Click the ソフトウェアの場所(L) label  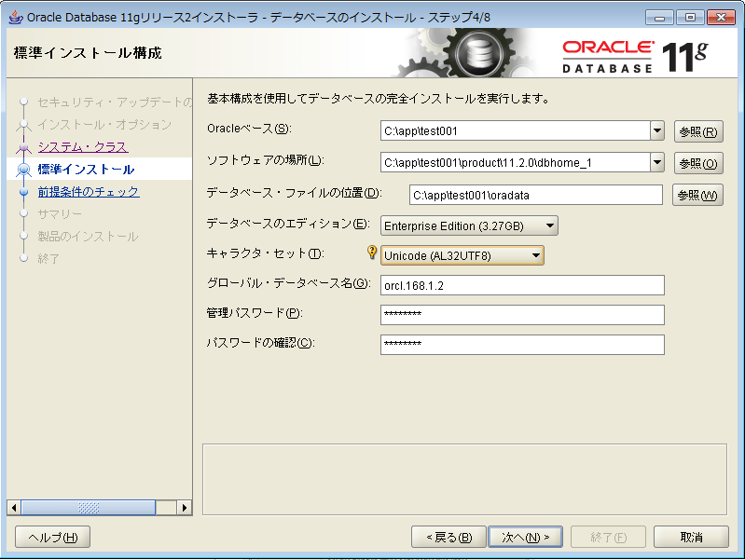click(x=265, y=160)
